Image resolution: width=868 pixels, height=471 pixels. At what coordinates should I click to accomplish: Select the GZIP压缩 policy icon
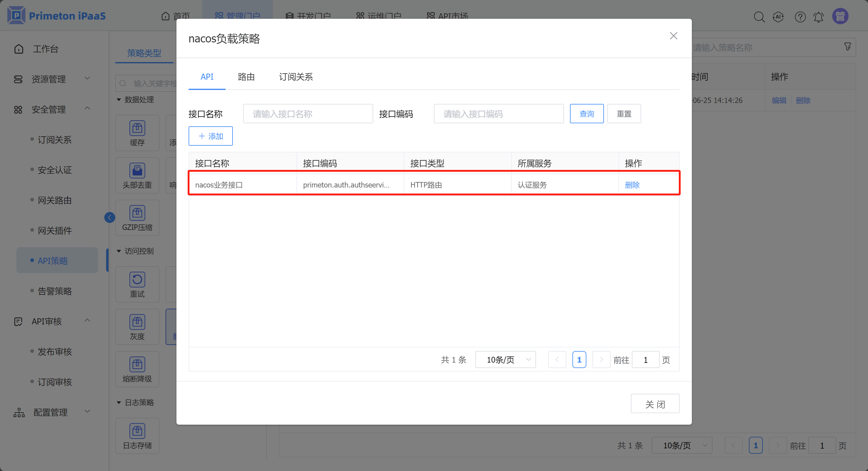pos(137,213)
